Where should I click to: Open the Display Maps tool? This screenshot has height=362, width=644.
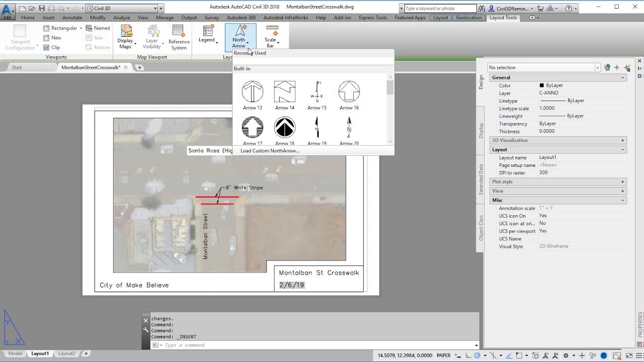coord(126,38)
